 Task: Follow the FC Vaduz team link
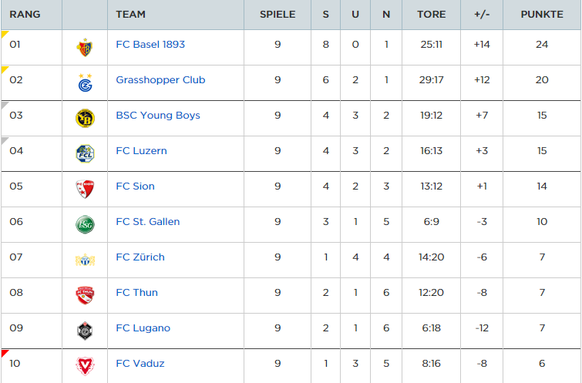[140, 363]
